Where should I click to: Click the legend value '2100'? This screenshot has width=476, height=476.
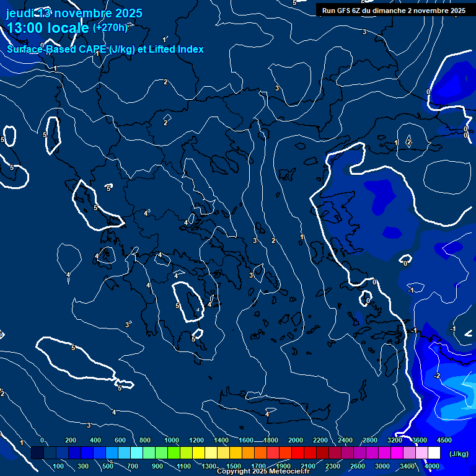(308, 466)
